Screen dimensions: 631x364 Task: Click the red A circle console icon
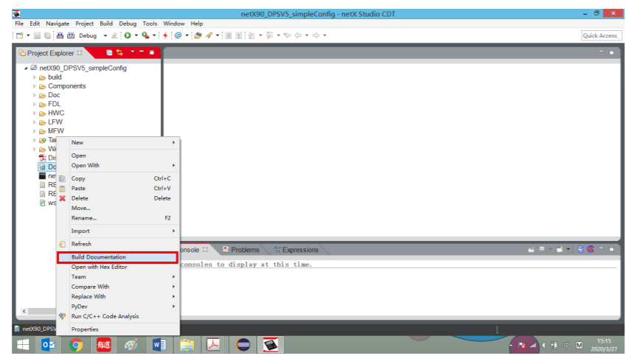[590, 249]
